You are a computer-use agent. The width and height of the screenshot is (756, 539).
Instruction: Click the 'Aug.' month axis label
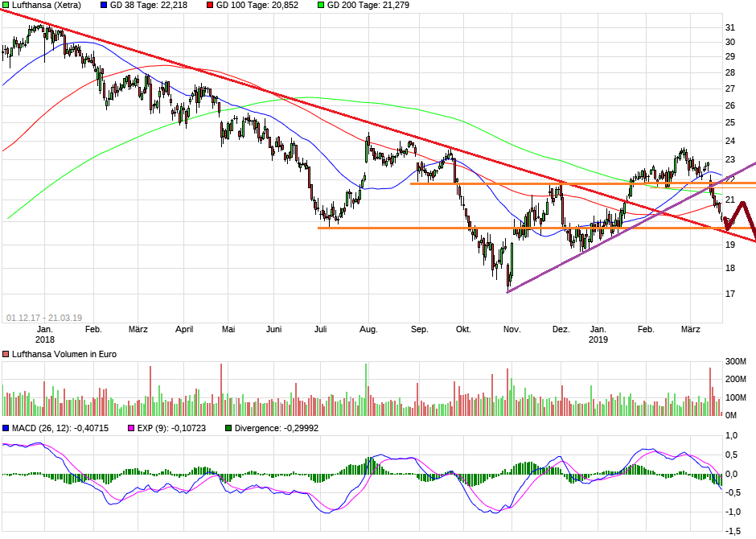(368, 329)
